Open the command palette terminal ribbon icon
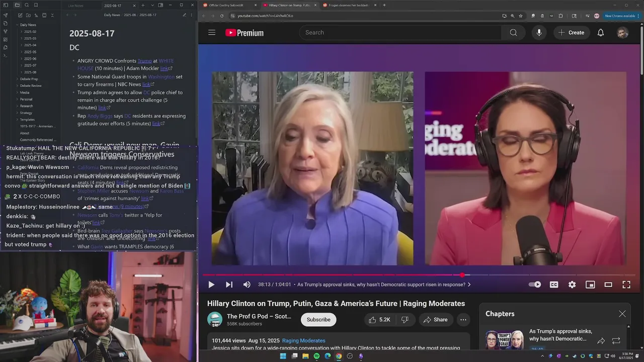 pyautogui.click(x=6, y=55)
